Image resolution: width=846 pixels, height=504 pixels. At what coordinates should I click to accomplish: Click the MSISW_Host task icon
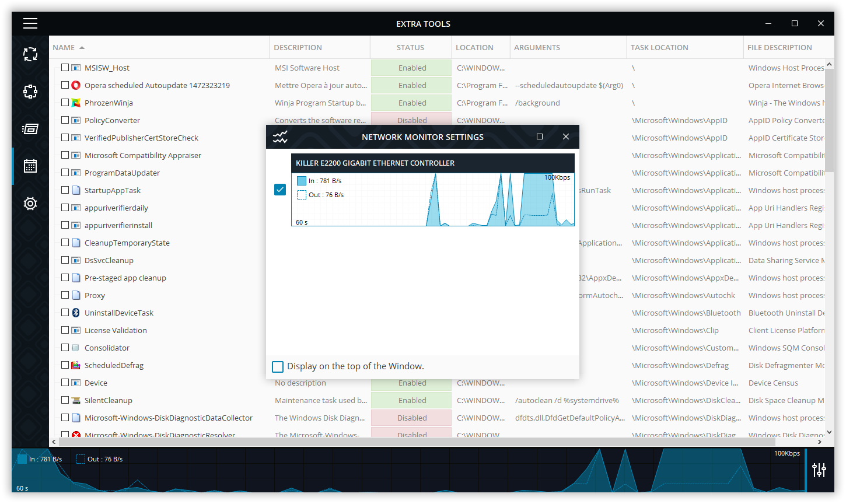click(x=76, y=68)
